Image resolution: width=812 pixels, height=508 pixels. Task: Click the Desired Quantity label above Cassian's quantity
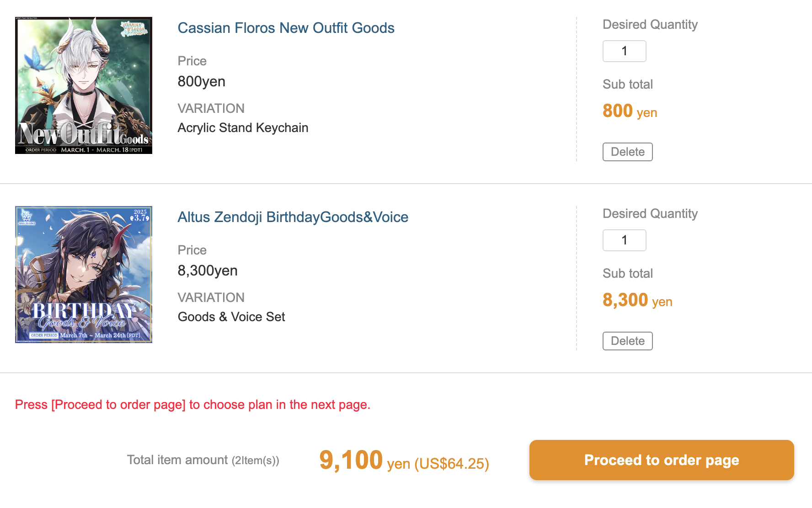tap(650, 25)
